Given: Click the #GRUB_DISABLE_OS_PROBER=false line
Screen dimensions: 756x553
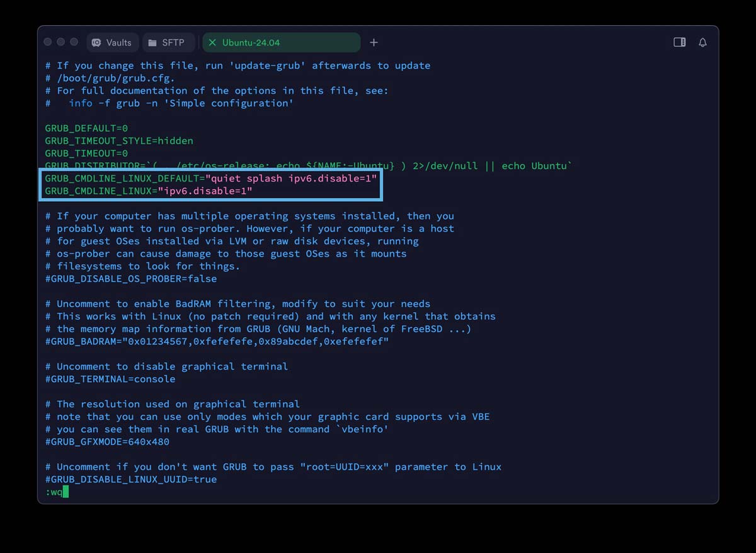Looking at the screenshot, I should click(130, 279).
